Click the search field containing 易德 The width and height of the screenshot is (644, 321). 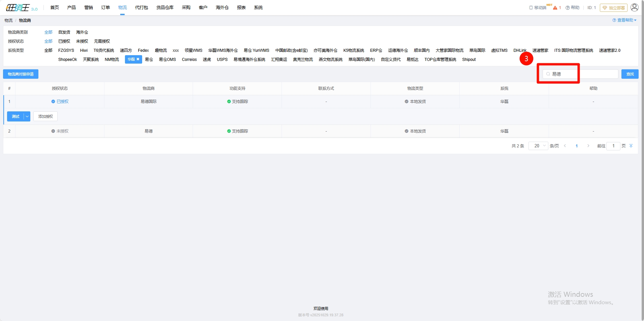click(x=580, y=74)
